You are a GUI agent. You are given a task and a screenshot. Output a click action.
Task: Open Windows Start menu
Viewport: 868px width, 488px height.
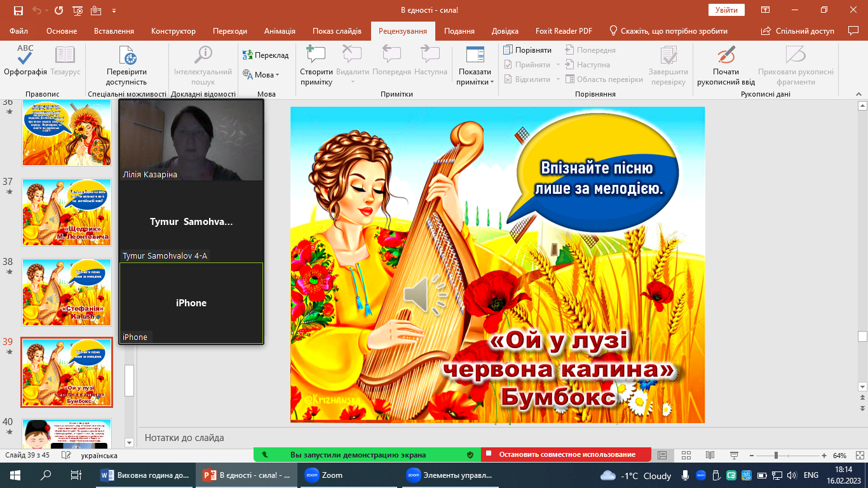(15, 475)
